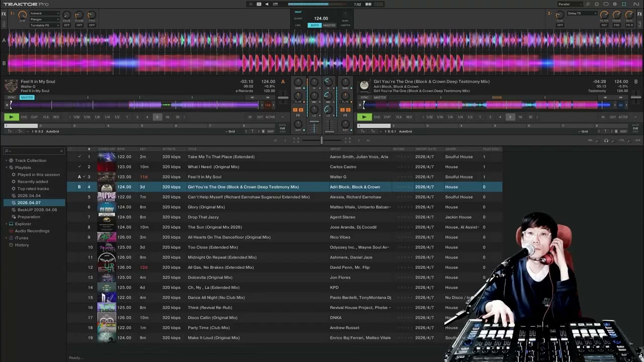The width and height of the screenshot is (644, 362).
Task: Expand the Explorer tree node
Action: pyautogui.click(x=7, y=224)
